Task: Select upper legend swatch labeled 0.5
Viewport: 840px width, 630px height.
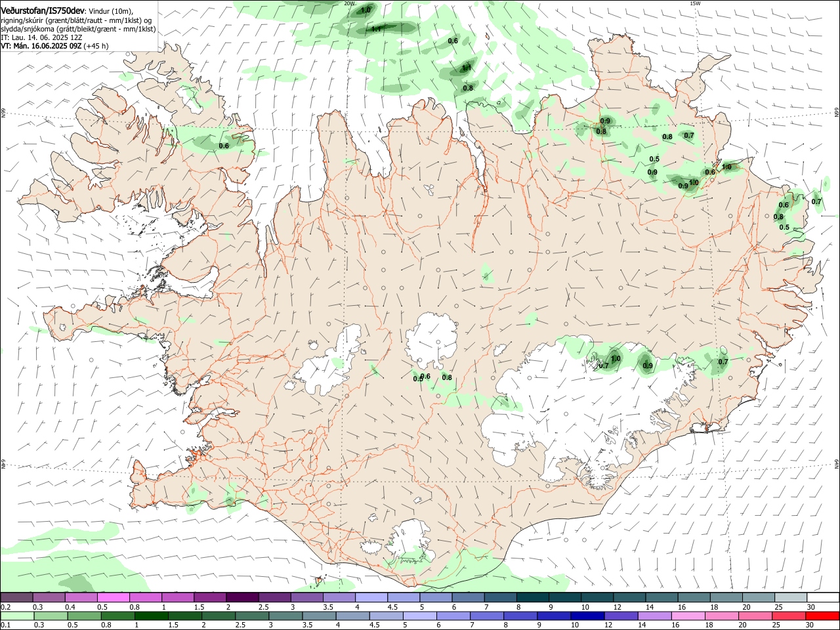Action: (113, 598)
